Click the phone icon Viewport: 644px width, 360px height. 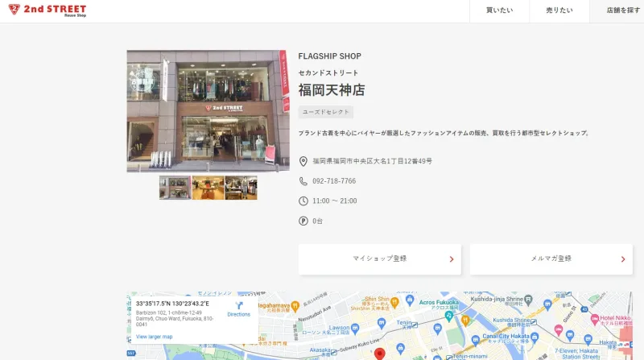303,181
